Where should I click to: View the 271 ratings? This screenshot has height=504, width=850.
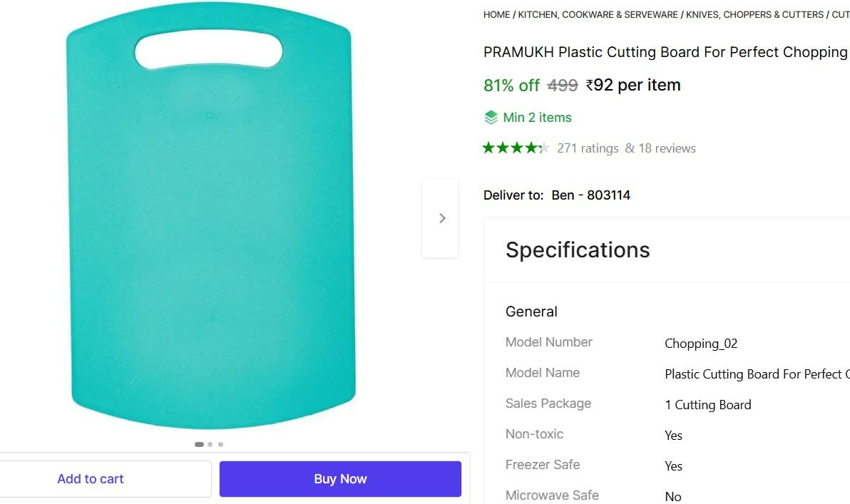pyautogui.click(x=587, y=148)
